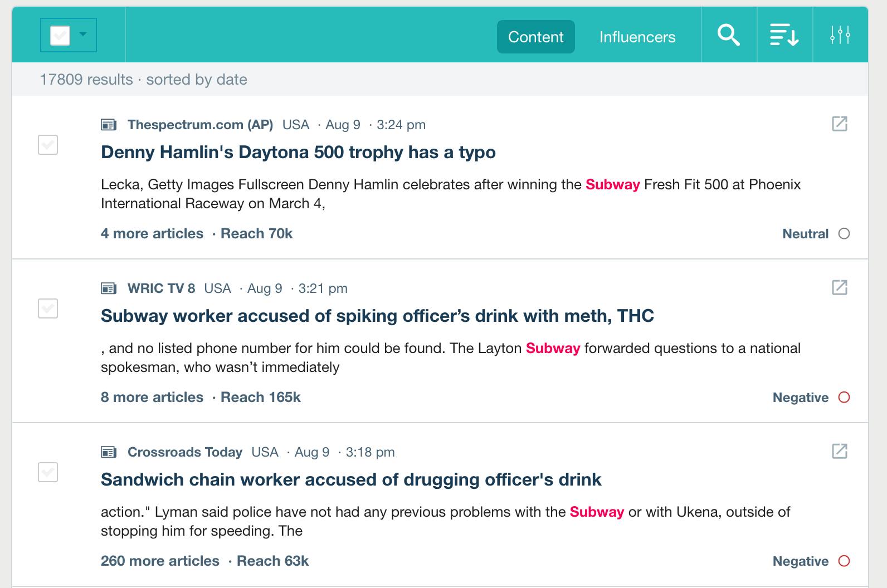The image size is (887, 588).
Task: Tick checkbox for Sandwich chain worker article
Action: click(x=48, y=472)
